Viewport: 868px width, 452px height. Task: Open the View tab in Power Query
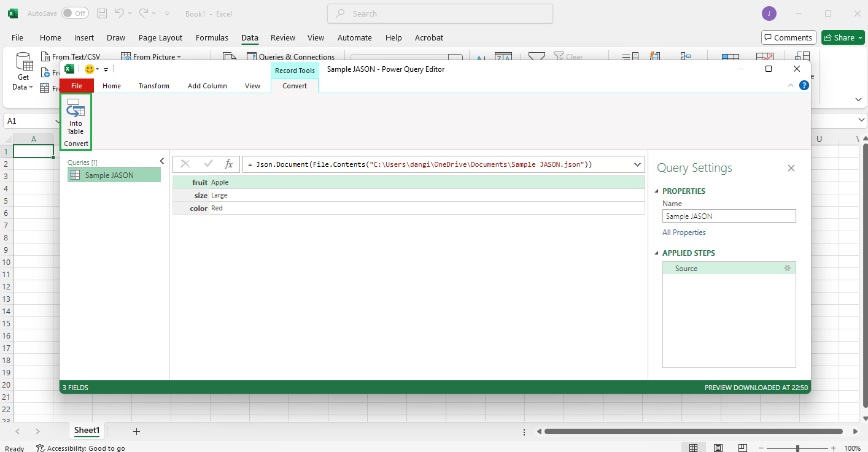(x=252, y=86)
